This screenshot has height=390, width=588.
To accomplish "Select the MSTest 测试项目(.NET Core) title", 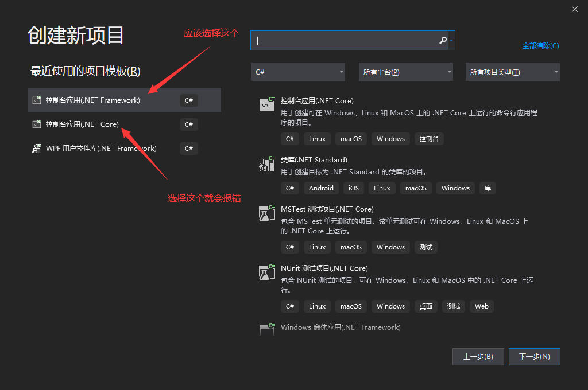I will coord(327,209).
